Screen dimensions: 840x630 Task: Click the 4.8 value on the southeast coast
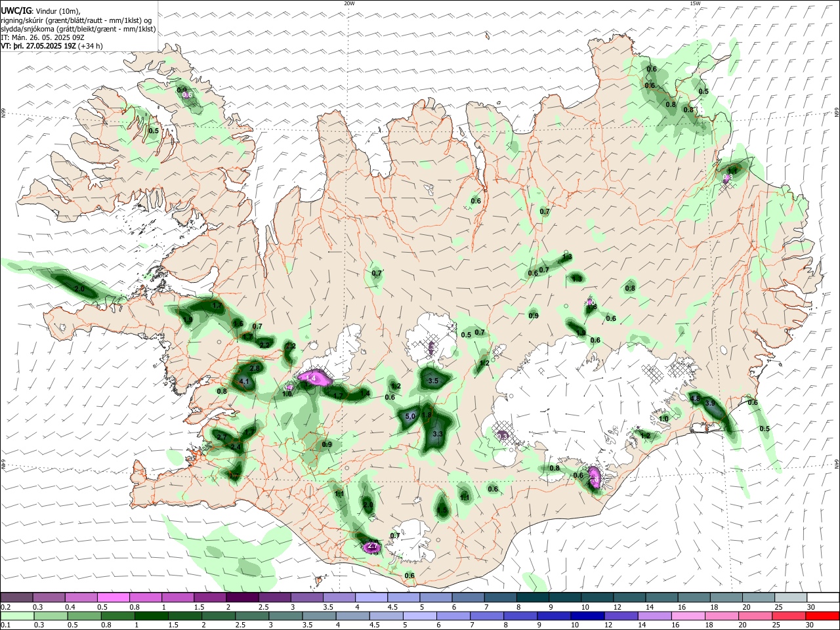pos(695,398)
